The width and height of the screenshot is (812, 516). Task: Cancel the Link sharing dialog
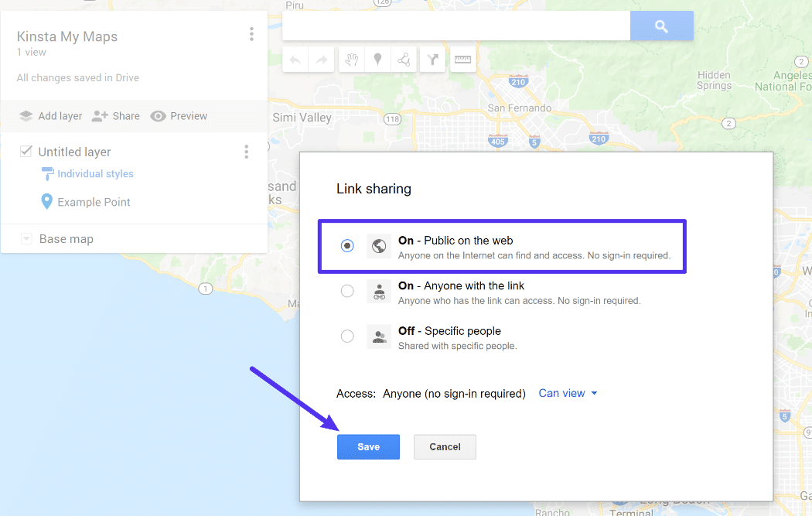(445, 446)
